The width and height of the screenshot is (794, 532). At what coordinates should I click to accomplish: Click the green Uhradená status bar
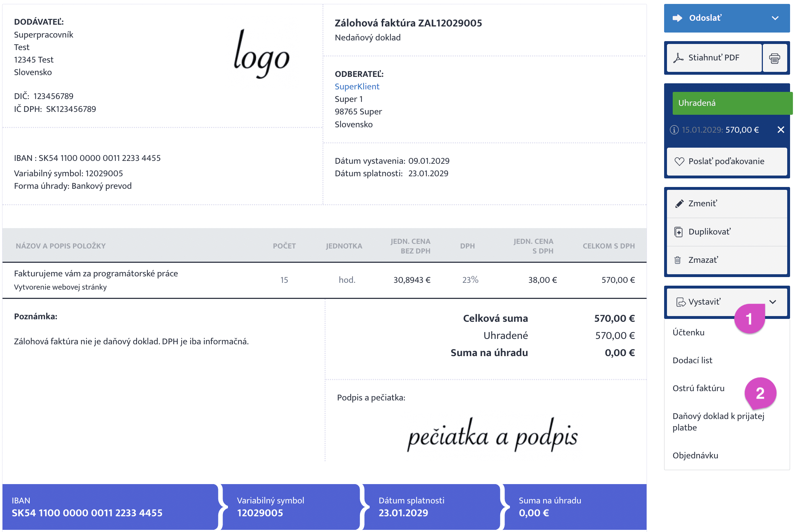point(732,103)
